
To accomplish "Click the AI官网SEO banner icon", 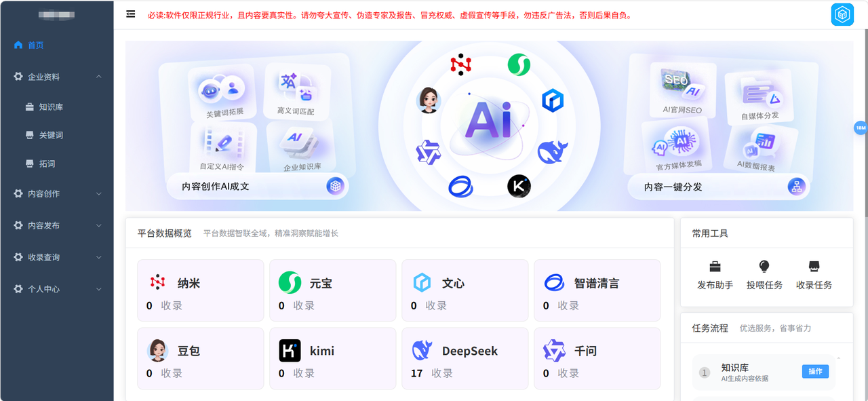I will [682, 90].
